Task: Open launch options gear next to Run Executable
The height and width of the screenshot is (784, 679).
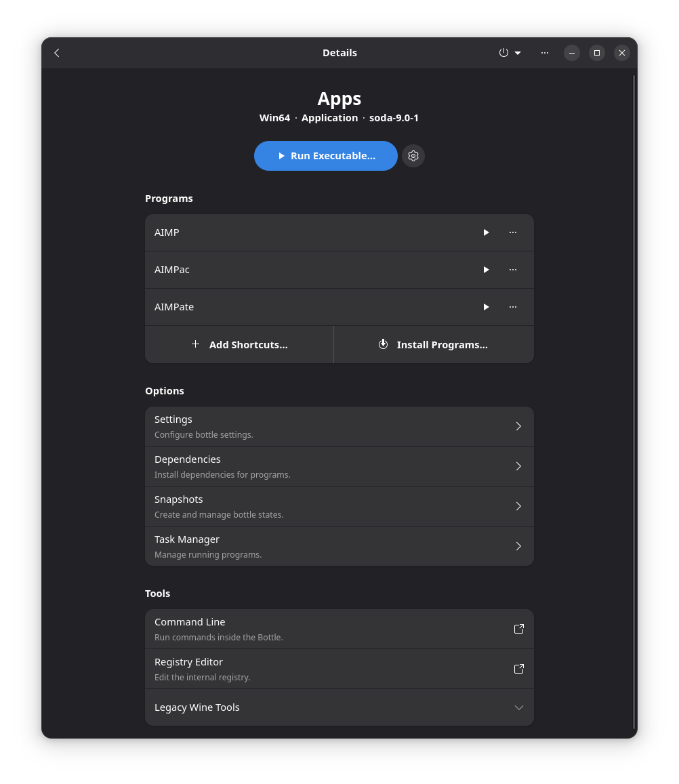Action: pos(413,156)
